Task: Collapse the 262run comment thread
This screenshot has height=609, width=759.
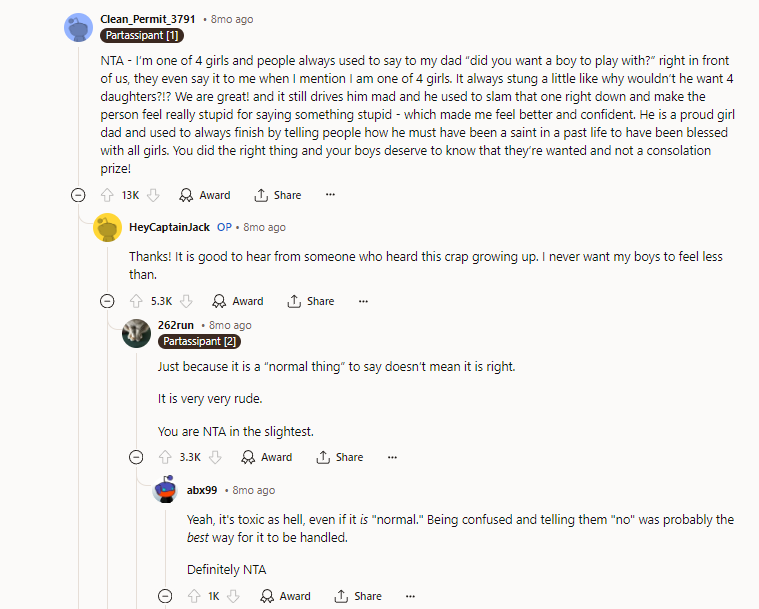Action: point(136,457)
